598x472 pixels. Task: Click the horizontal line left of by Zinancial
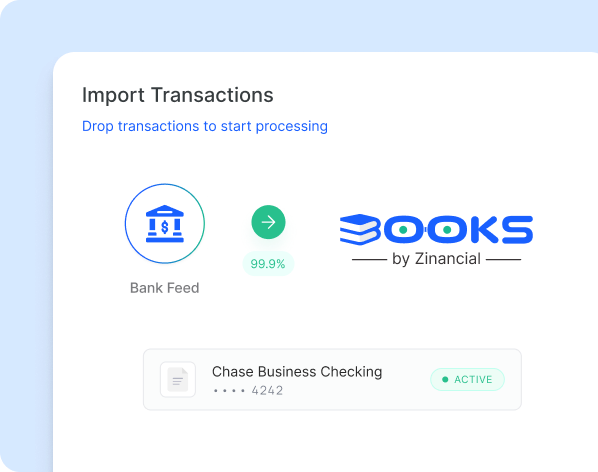tap(369, 260)
